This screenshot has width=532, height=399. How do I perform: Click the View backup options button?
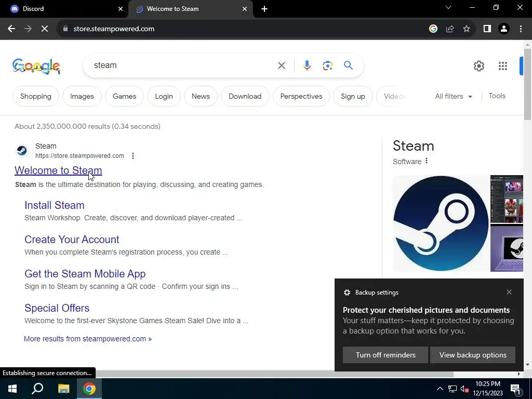(473, 355)
